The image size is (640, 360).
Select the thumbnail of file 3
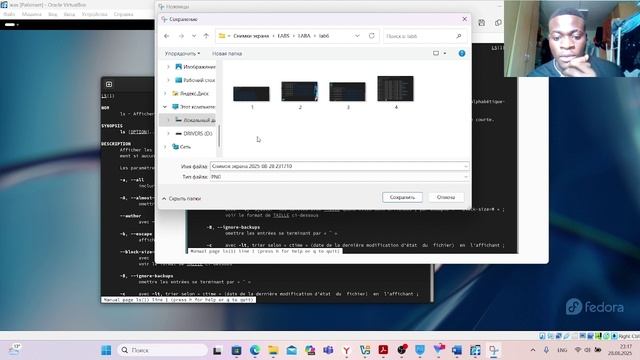[347, 92]
